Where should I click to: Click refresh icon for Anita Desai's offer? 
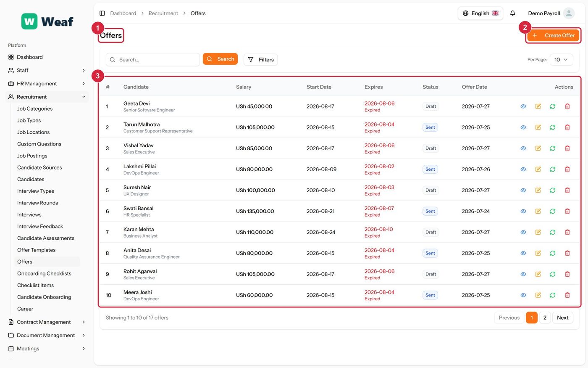[x=553, y=253]
